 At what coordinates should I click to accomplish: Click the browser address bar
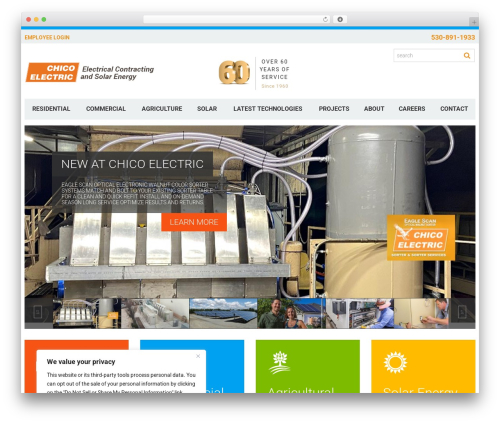[x=237, y=20]
